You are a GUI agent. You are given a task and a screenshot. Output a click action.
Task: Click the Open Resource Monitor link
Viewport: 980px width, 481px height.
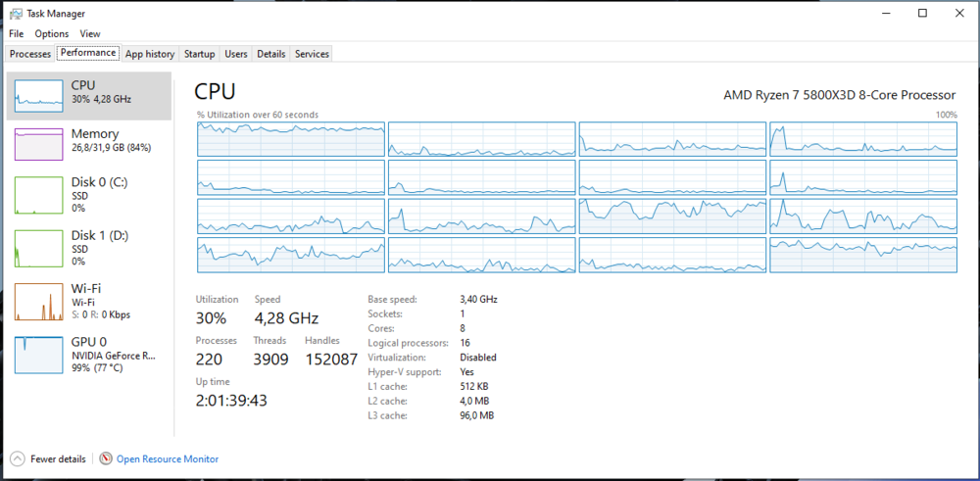tap(168, 458)
